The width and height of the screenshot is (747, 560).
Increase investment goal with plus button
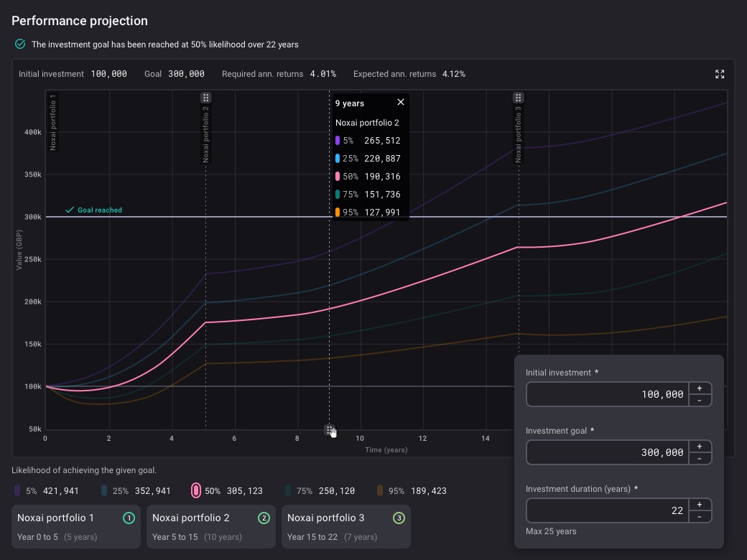click(700, 446)
